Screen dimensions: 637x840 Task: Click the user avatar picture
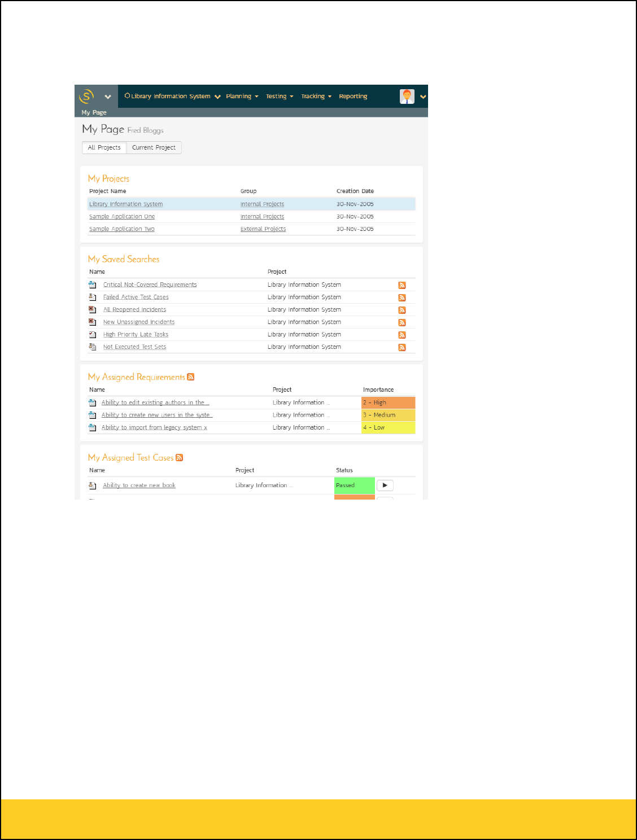click(x=407, y=97)
